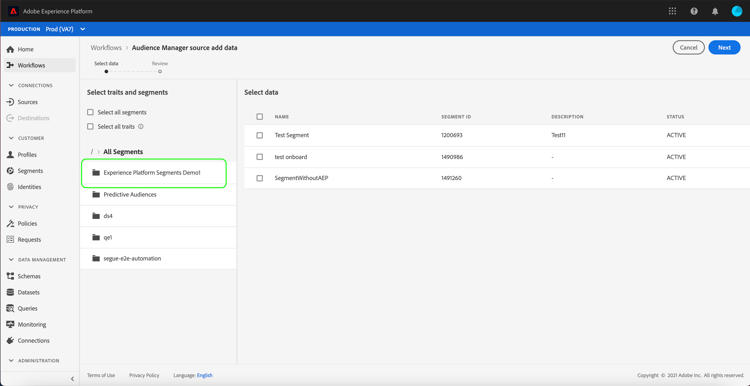Click the Destinations icon in sidebar

coord(10,118)
